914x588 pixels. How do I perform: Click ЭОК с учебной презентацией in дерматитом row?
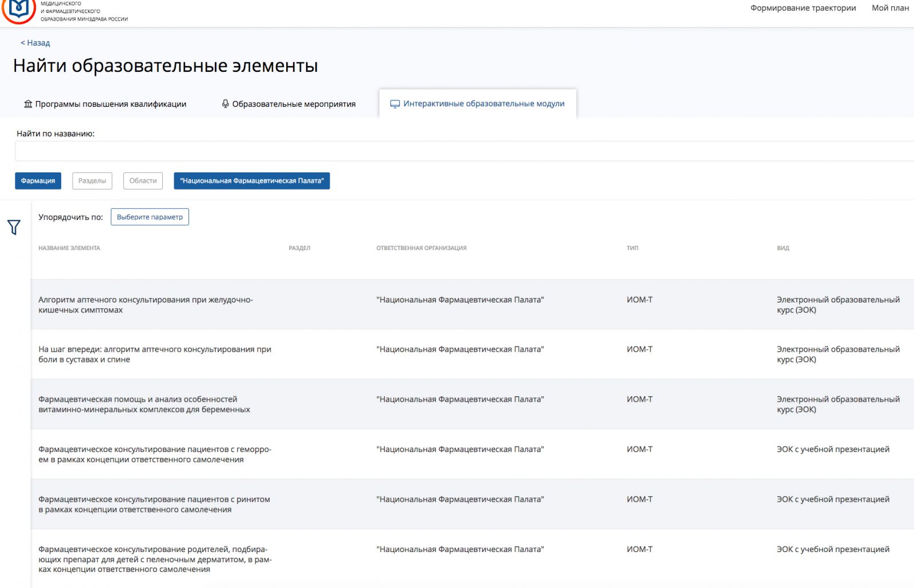833,549
